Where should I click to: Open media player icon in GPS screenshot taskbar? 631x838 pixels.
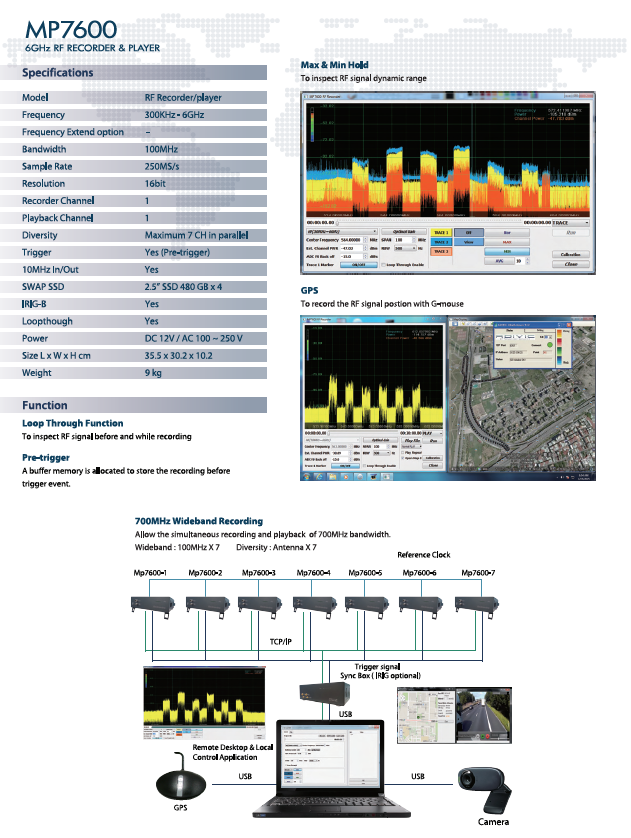coord(346,477)
